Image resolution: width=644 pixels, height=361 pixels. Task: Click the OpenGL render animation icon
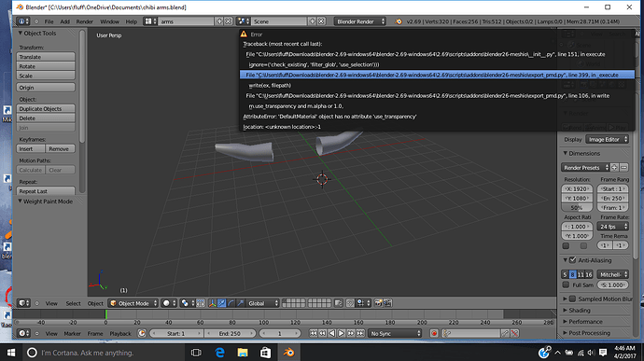pyautogui.click(x=387, y=303)
